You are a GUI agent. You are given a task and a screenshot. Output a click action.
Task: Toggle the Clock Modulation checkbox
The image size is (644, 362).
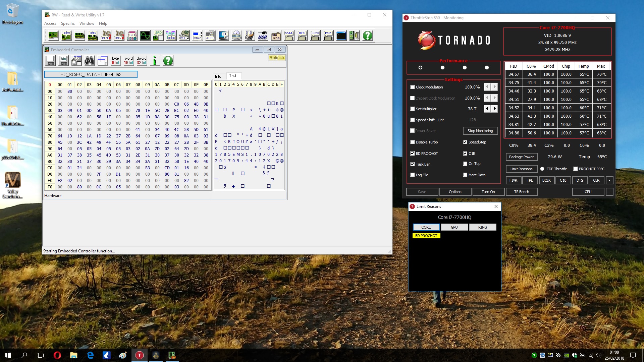click(413, 87)
